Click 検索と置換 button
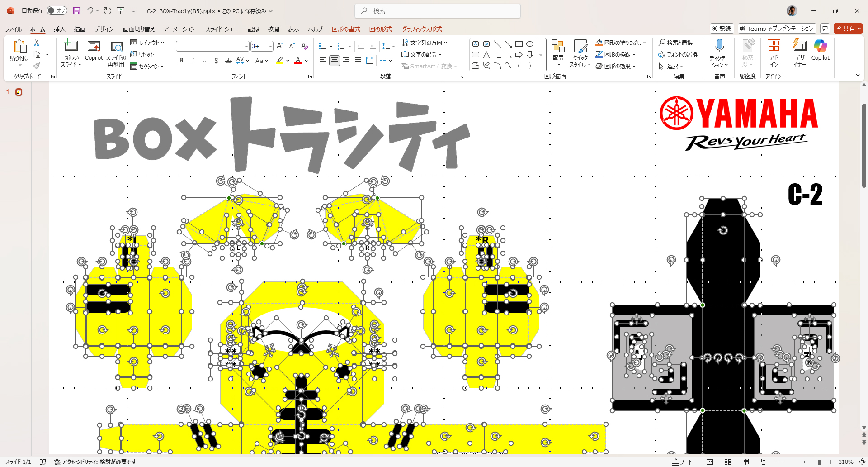Viewport: 868px width, 467px height. click(x=675, y=43)
